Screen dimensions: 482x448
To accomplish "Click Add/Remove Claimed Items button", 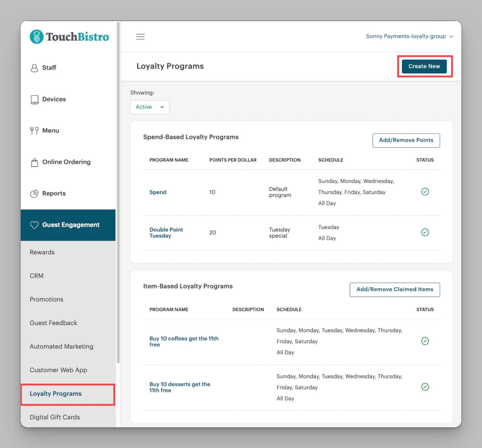I will tap(395, 290).
